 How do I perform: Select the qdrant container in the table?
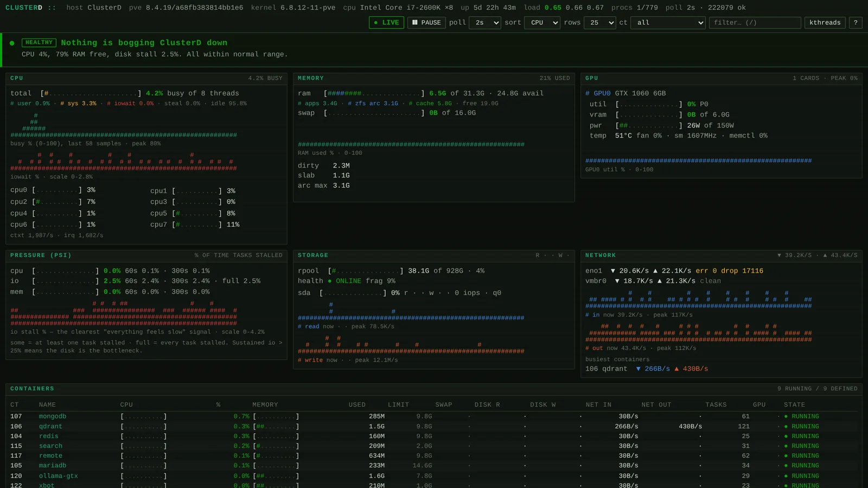50,426
